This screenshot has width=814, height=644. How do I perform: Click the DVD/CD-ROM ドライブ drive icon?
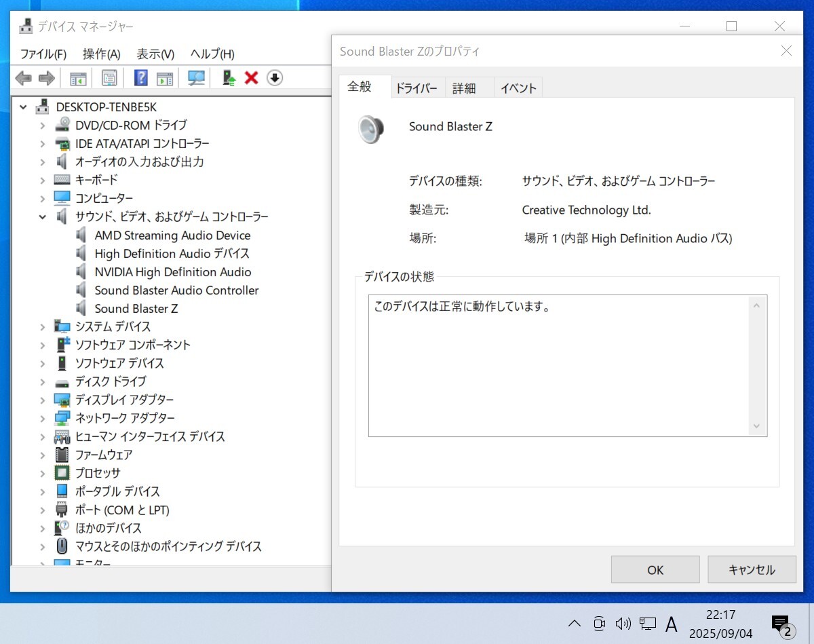point(62,125)
